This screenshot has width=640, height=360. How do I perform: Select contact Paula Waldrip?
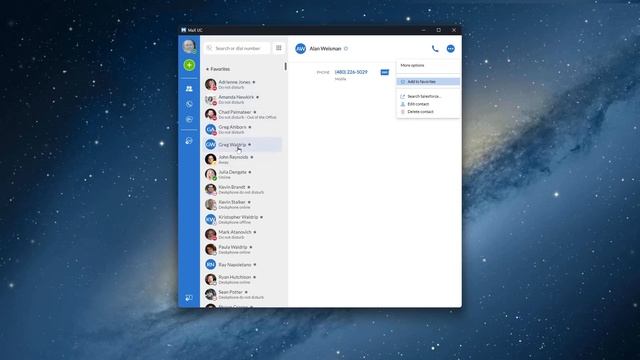pyautogui.click(x=243, y=249)
